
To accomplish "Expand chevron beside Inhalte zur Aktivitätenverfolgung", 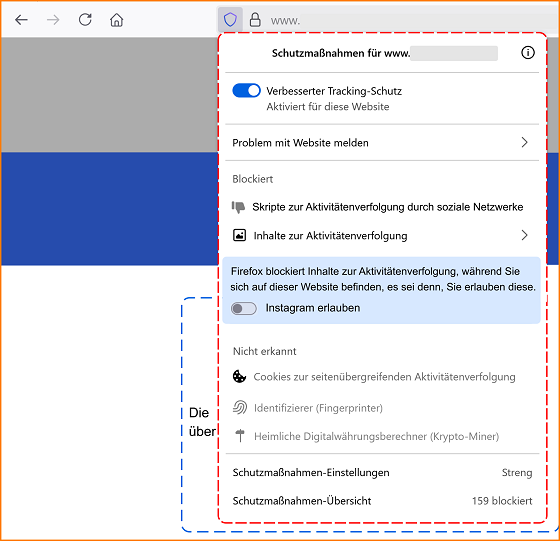I will (524, 235).
